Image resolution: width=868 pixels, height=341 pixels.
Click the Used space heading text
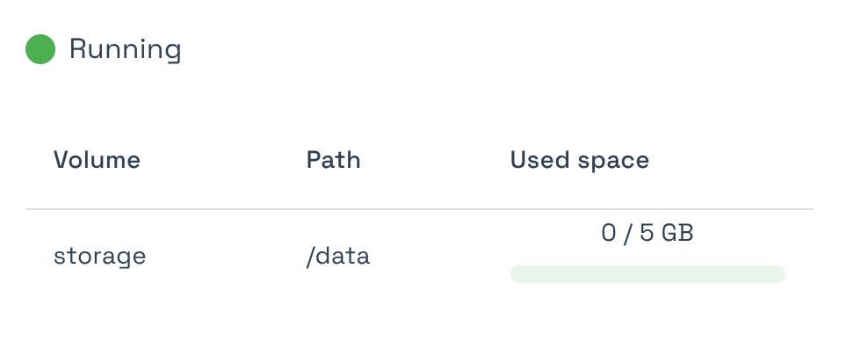coord(580,161)
